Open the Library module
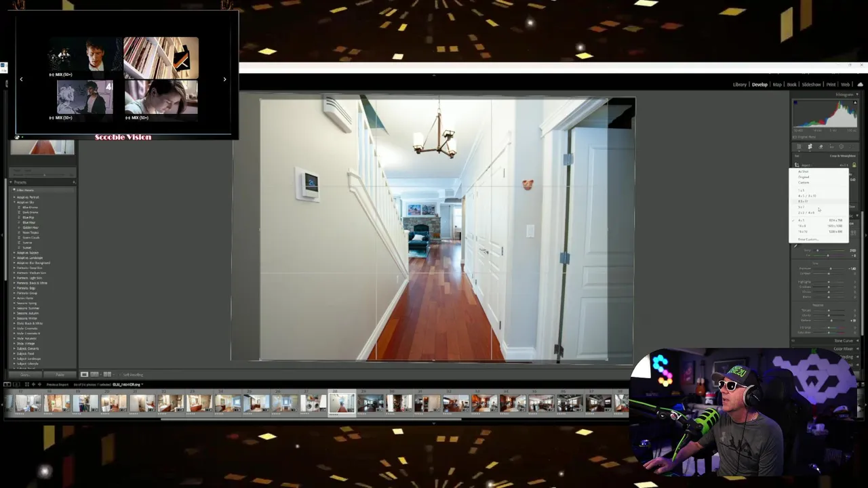This screenshot has width=868, height=488. click(739, 85)
